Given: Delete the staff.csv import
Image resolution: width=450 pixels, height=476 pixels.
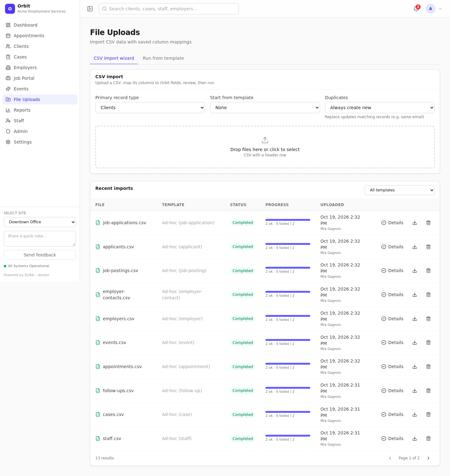Looking at the screenshot, I should [x=428, y=438].
